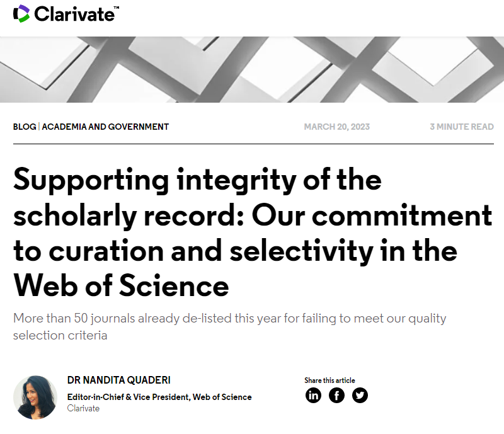Share the article on Twitter
The height and width of the screenshot is (434, 504).
(x=360, y=395)
